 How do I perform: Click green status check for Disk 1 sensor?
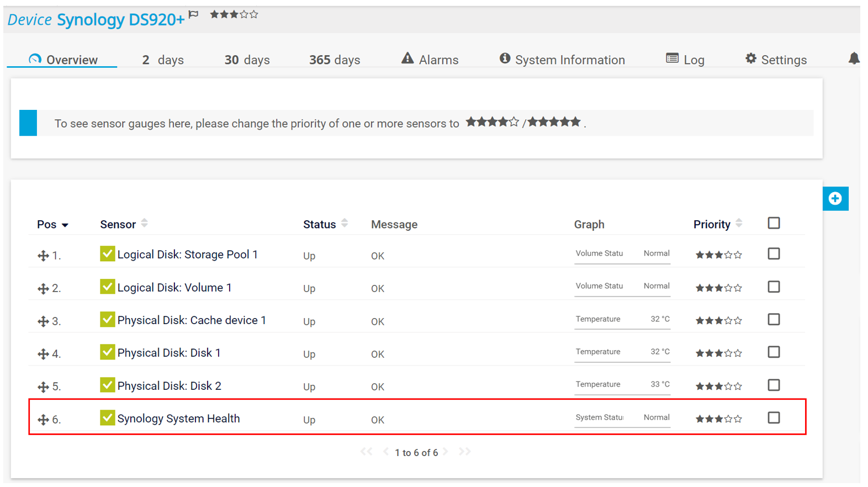pos(107,352)
